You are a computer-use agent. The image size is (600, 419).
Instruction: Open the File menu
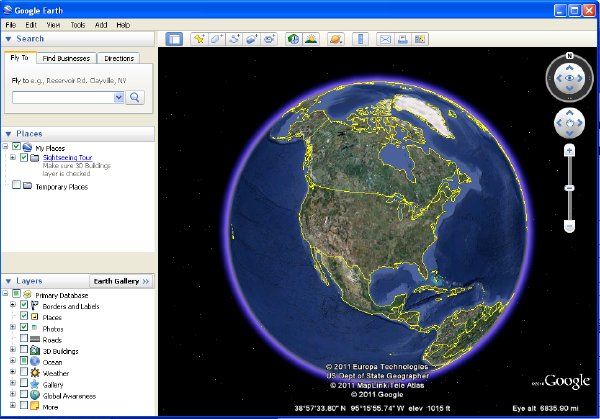[11, 25]
